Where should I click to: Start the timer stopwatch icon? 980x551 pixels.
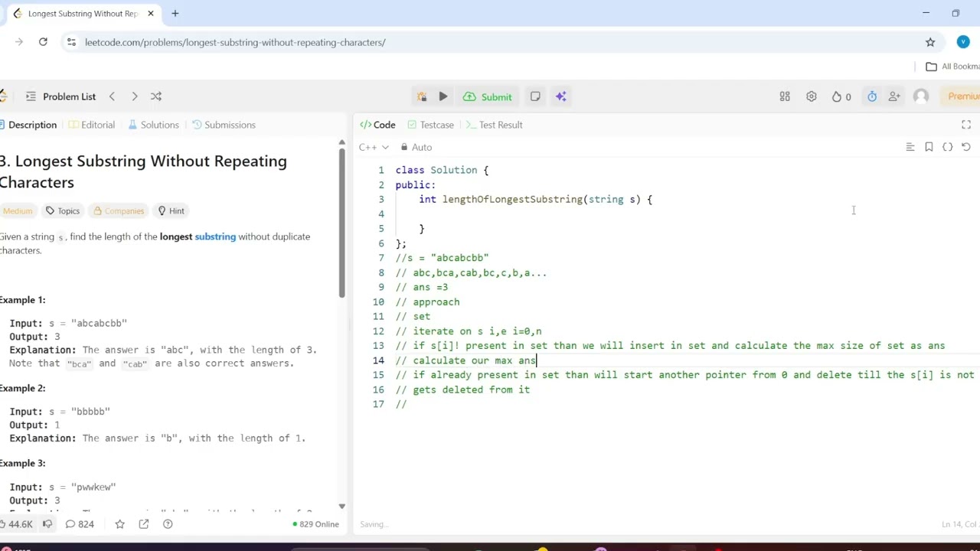(x=872, y=96)
